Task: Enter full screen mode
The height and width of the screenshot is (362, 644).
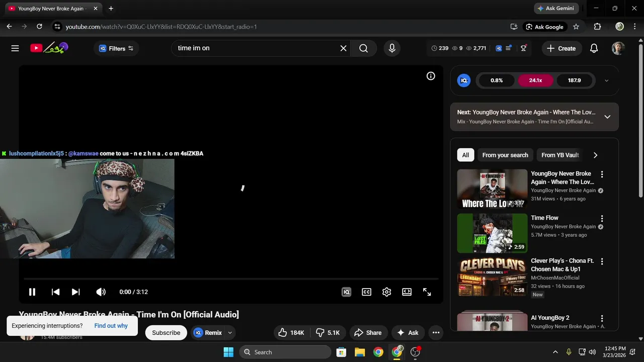Action: coord(427,292)
